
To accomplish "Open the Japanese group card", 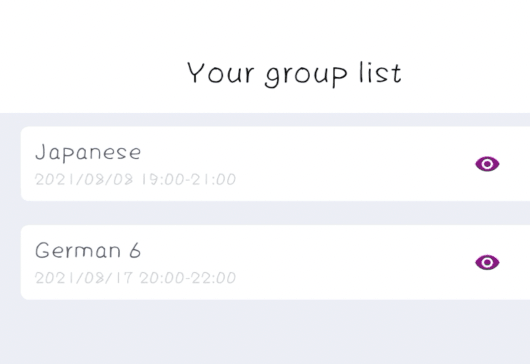I will click(275, 164).
